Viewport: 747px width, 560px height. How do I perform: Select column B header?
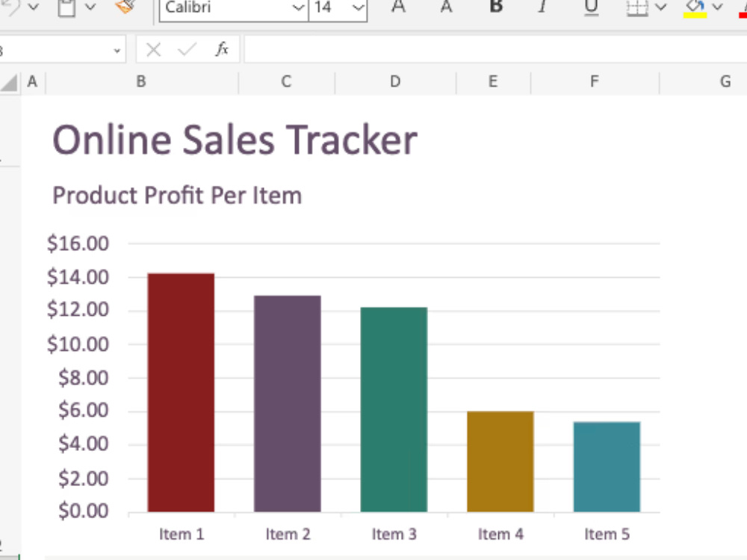coord(141,82)
